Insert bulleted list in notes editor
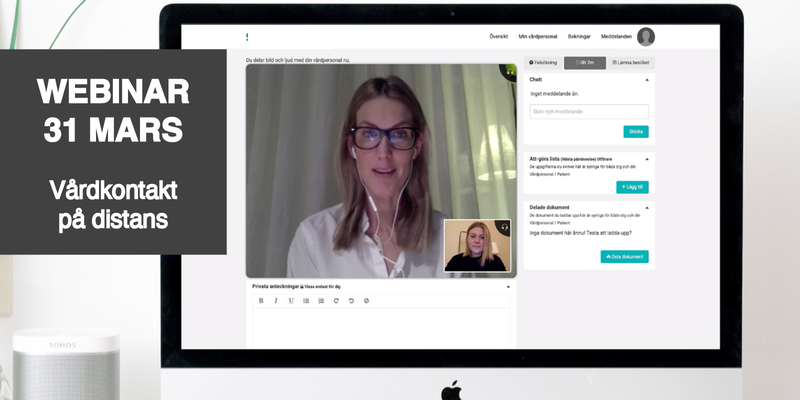 pyautogui.click(x=306, y=301)
